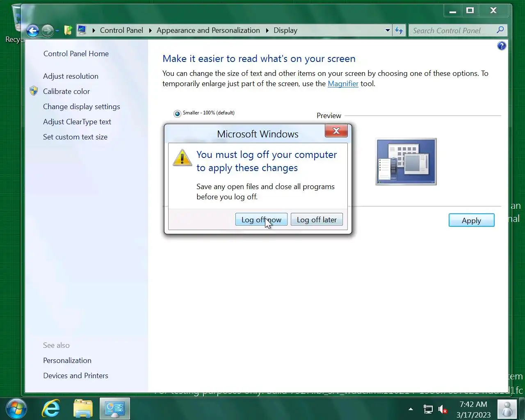Click the user account picture on taskbar
This screenshot has height=420, width=525.
[x=507, y=409]
